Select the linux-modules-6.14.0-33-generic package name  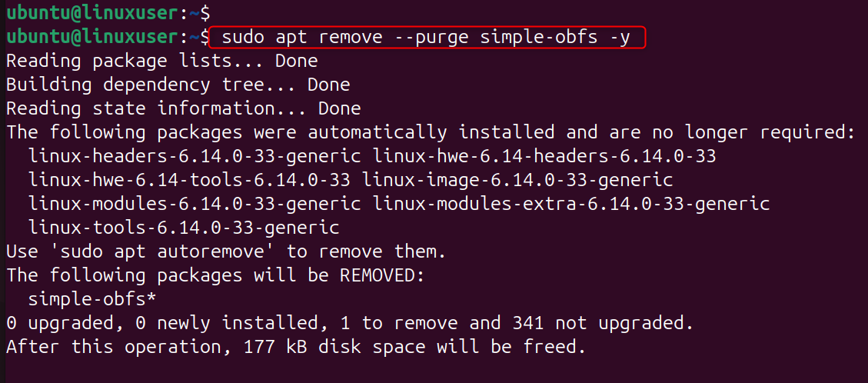point(195,204)
